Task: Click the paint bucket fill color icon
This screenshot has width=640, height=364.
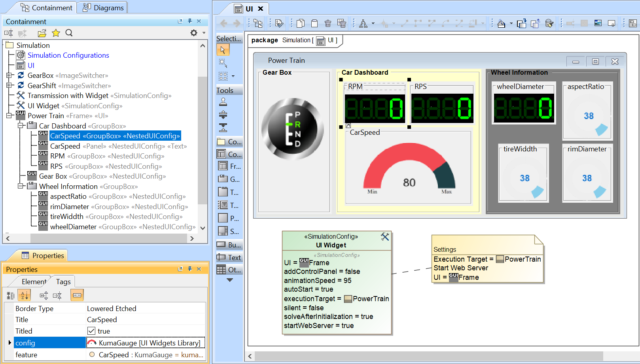Action: click(x=501, y=24)
